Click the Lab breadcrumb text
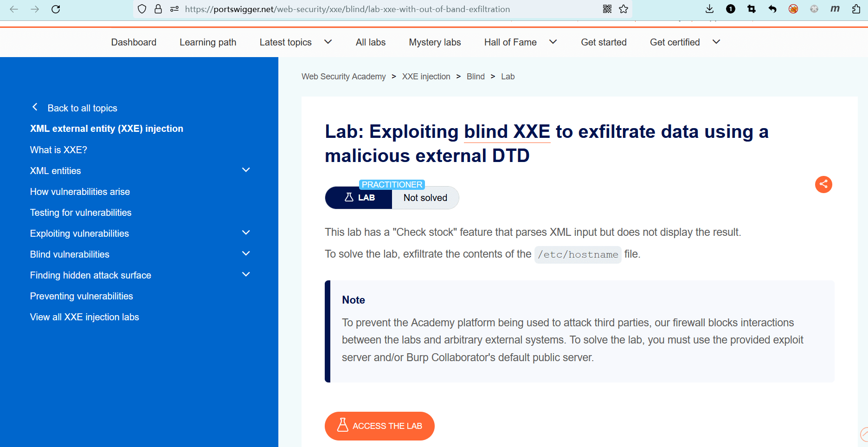The height and width of the screenshot is (447, 868). [x=508, y=77]
